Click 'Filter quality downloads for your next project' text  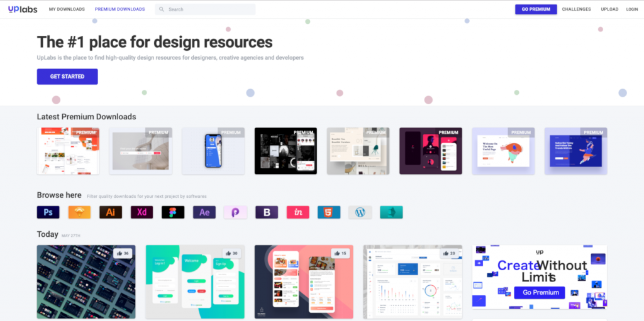click(147, 196)
